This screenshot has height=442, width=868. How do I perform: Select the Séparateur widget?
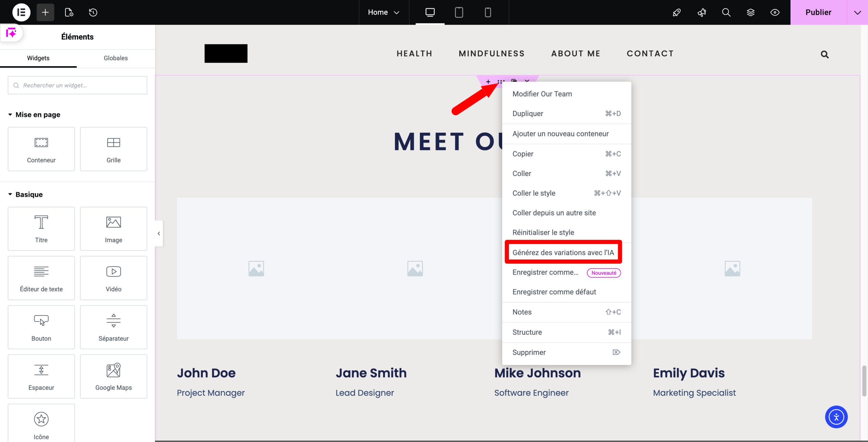tap(114, 327)
